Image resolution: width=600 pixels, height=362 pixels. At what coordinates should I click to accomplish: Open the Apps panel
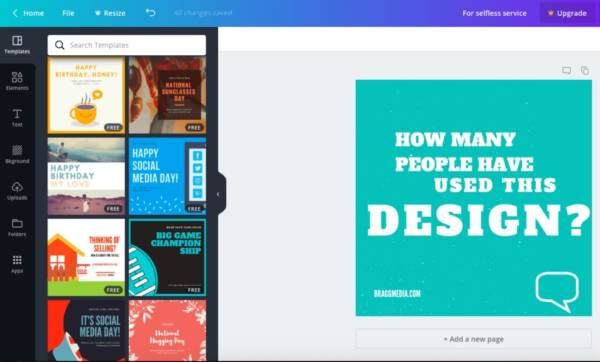tap(17, 264)
